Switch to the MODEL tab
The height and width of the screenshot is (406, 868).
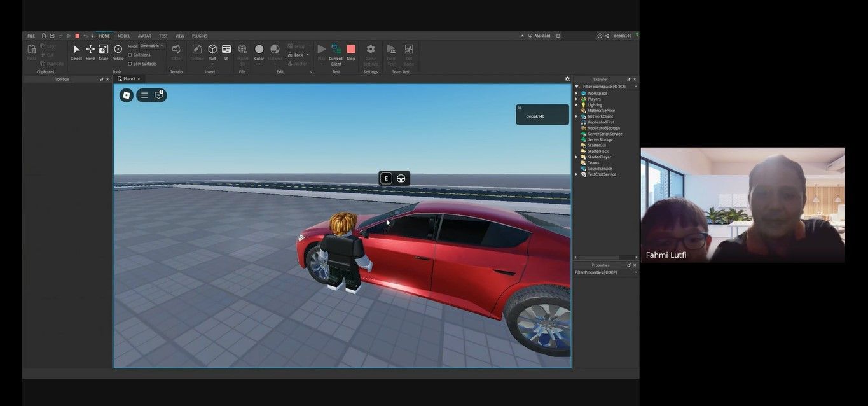coord(124,36)
